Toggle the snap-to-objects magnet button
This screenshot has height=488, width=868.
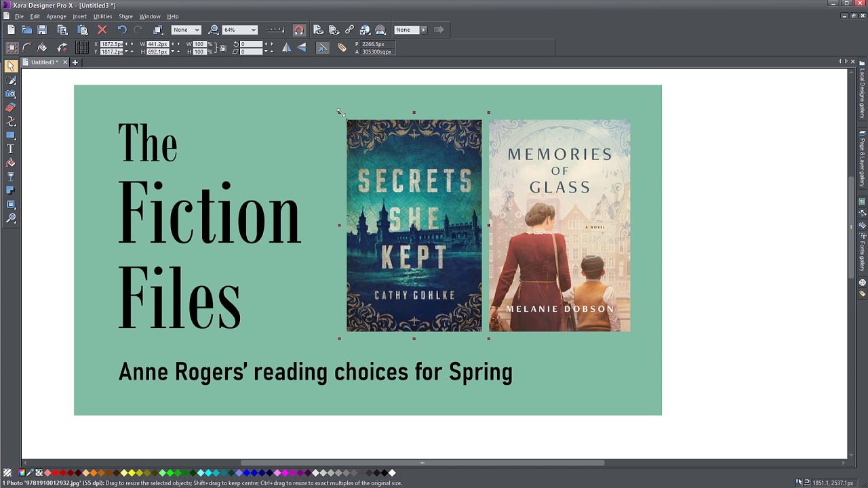pos(298,30)
